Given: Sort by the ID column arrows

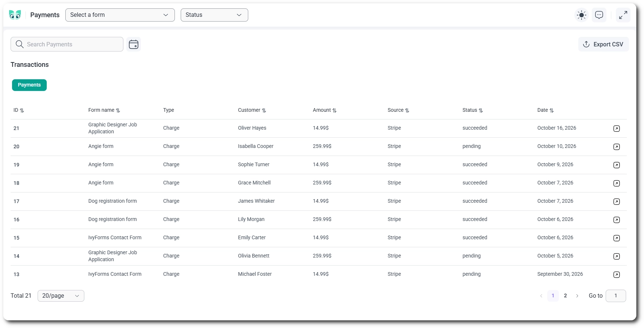Looking at the screenshot, I should tap(22, 110).
